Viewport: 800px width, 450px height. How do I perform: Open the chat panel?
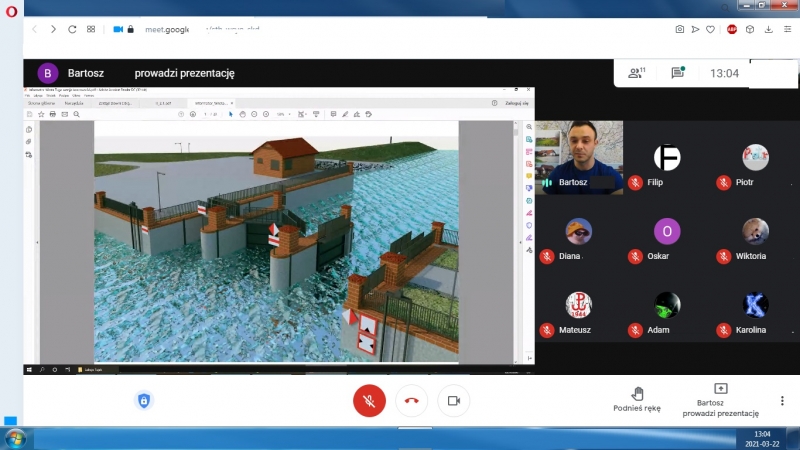(677, 73)
